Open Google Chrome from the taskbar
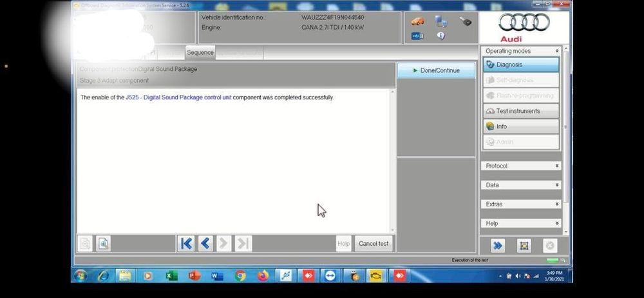 (x=240, y=275)
